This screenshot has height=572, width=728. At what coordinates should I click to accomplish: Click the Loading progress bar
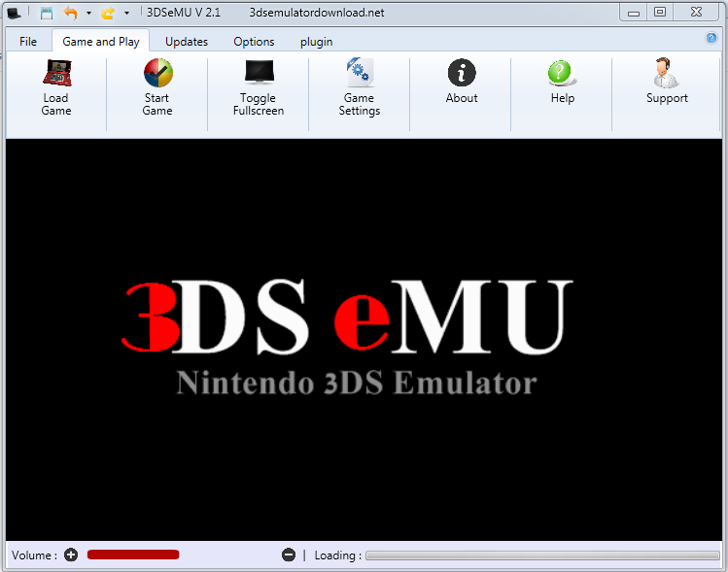pyautogui.click(x=541, y=555)
